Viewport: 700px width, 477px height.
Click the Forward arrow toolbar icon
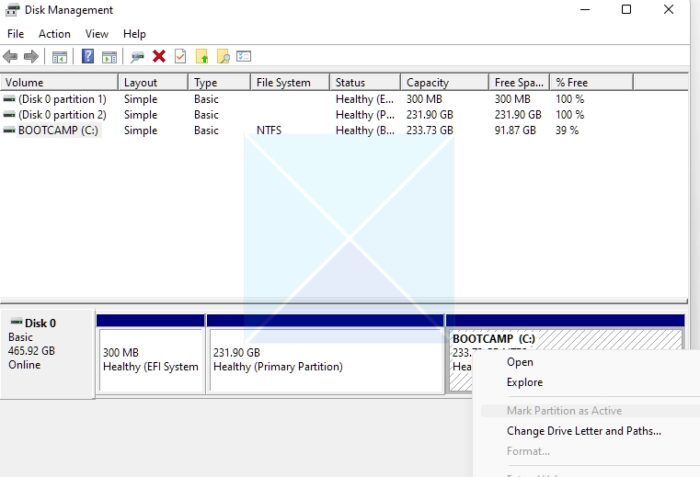(x=31, y=57)
